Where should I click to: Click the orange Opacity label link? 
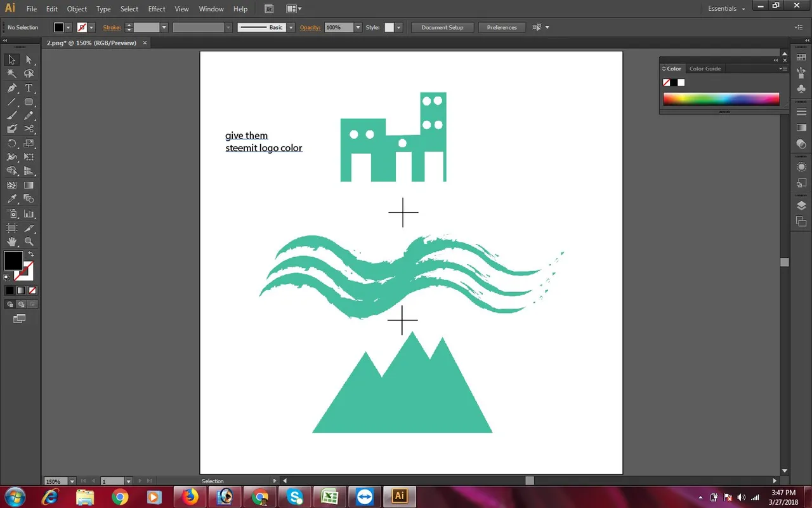pos(310,27)
